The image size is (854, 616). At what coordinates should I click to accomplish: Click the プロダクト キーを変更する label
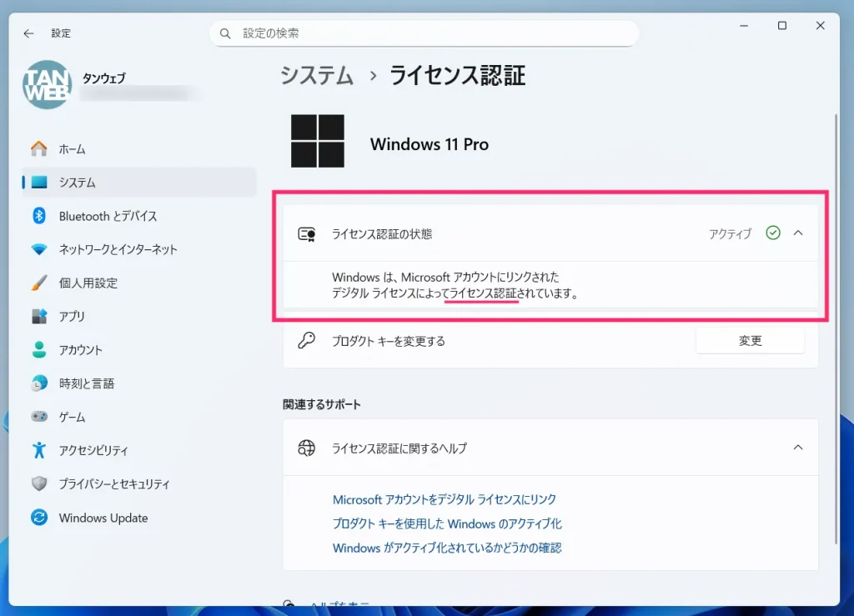389,341
